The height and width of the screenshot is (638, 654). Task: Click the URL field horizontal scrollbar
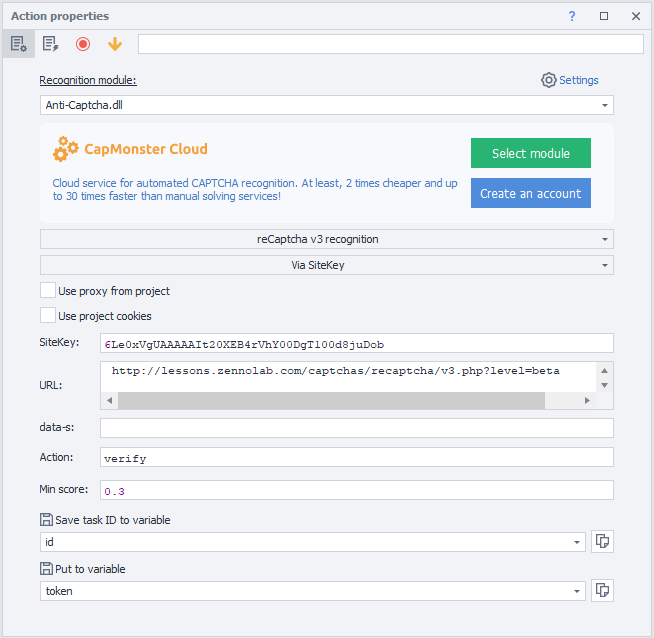tap(330, 400)
